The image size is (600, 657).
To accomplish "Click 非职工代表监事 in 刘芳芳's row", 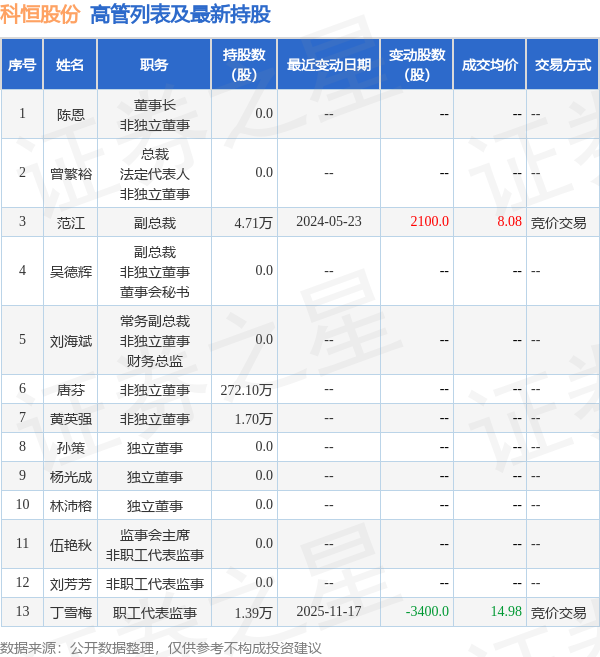I will (155, 584).
